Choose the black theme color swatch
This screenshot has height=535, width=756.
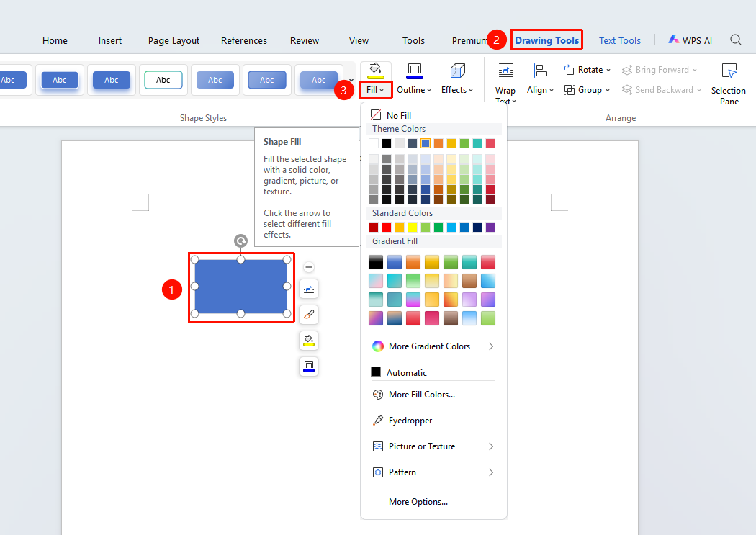387,143
